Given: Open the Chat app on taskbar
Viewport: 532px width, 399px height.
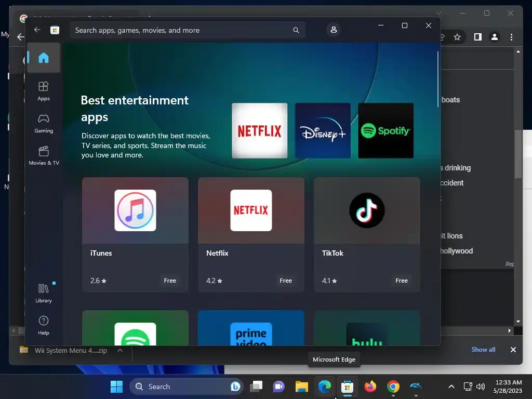Looking at the screenshot, I should point(278,387).
